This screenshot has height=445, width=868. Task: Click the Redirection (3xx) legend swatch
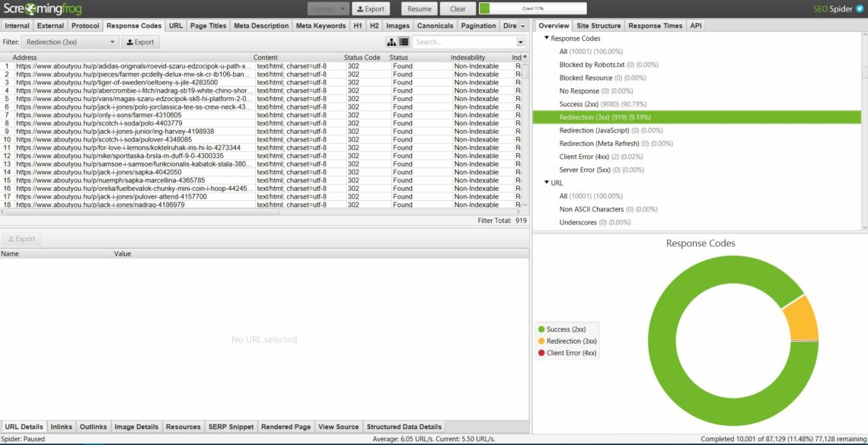(541, 341)
